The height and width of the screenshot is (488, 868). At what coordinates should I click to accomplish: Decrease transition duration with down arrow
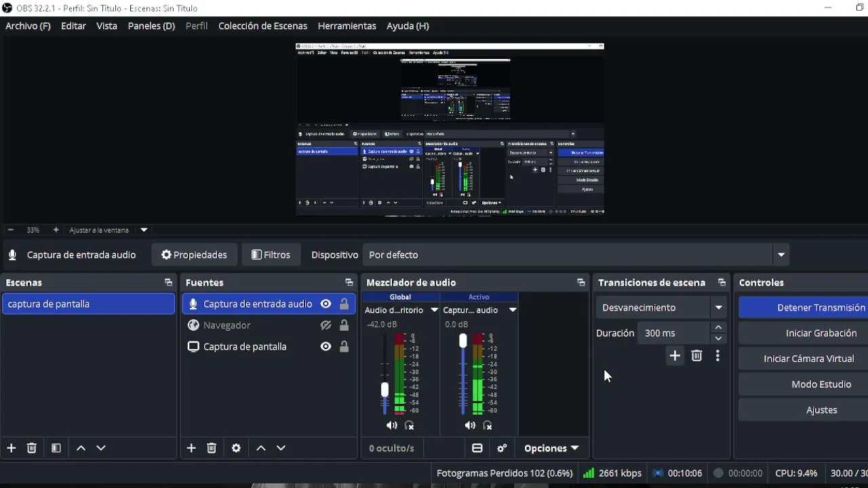(x=718, y=338)
